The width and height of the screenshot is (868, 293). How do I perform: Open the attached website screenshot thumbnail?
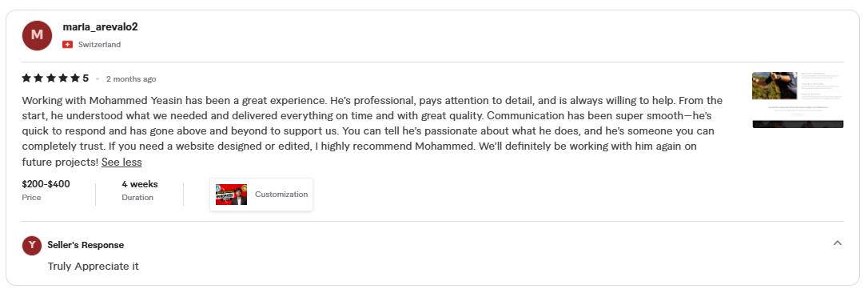[x=798, y=100]
